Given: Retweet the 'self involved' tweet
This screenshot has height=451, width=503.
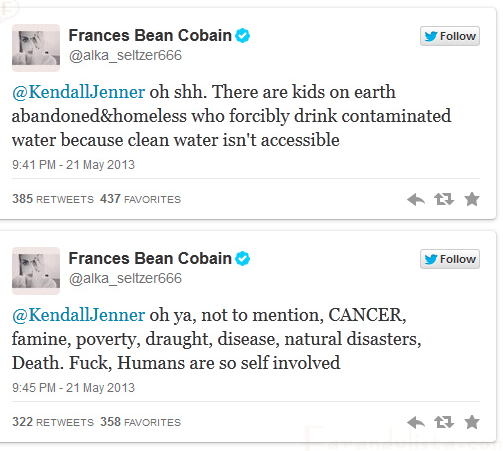Looking at the screenshot, I should (444, 422).
